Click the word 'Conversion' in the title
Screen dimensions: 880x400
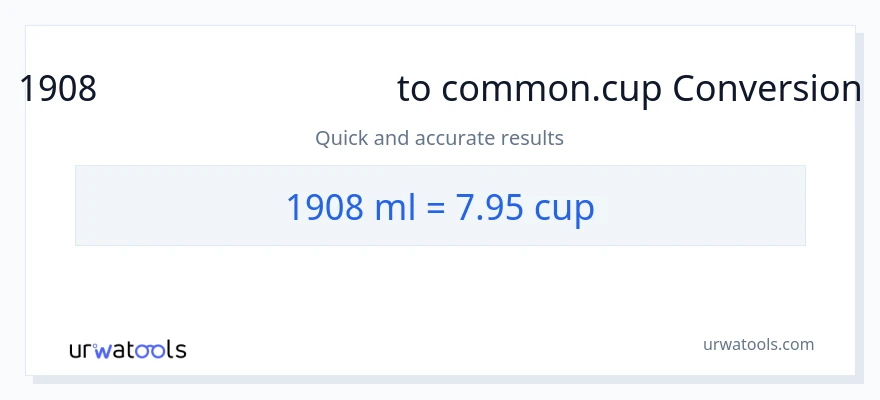click(766, 90)
